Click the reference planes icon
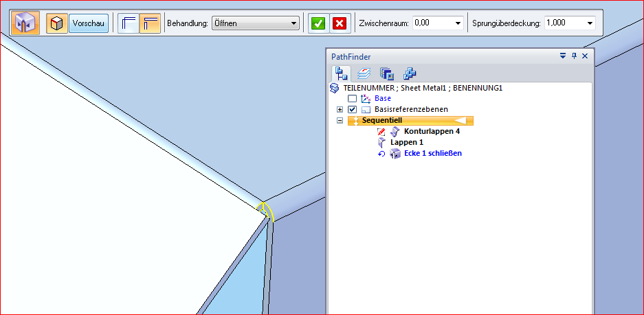Screen dimensions: 644x315 click(x=366, y=110)
